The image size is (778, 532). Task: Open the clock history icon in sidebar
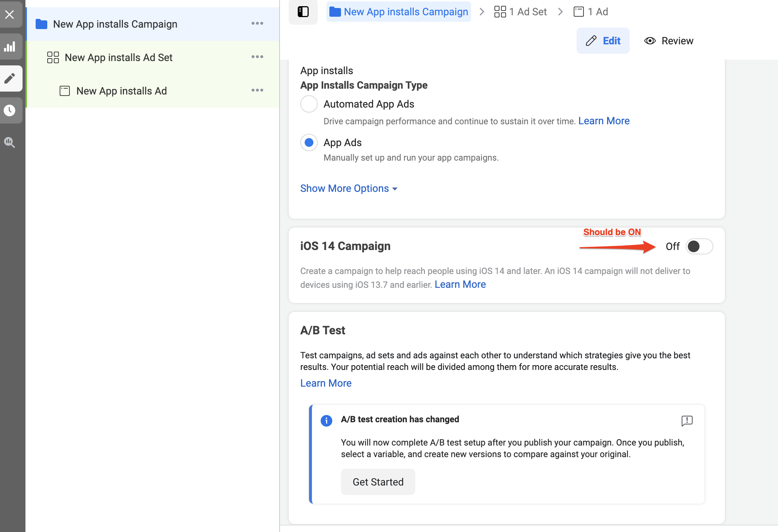[10, 110]
